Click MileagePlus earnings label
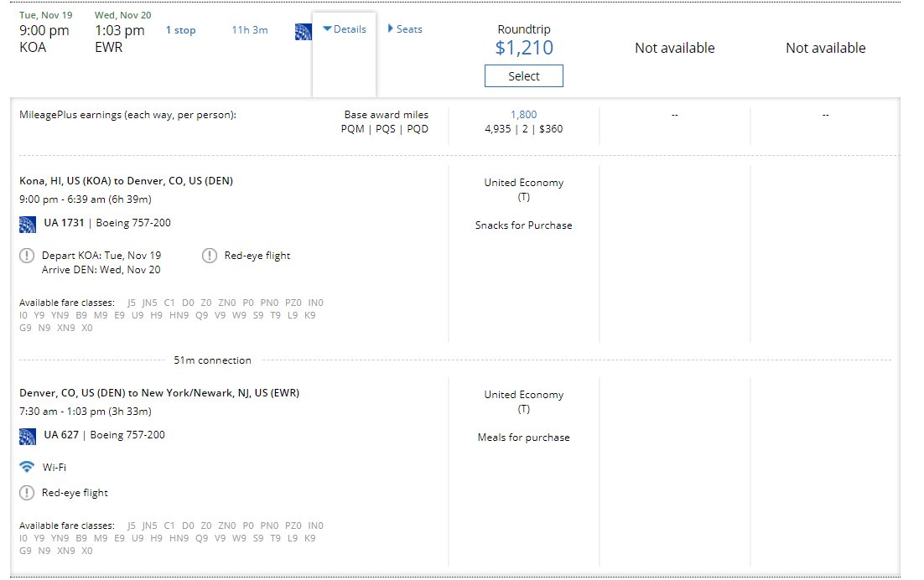924x580 pixels. click(x=128, y=115)
